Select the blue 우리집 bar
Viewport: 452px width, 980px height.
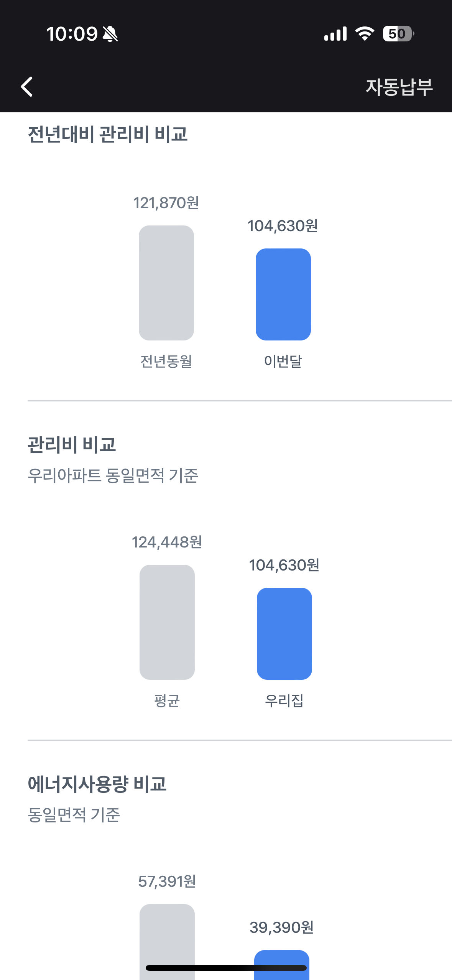click(284, 633)
